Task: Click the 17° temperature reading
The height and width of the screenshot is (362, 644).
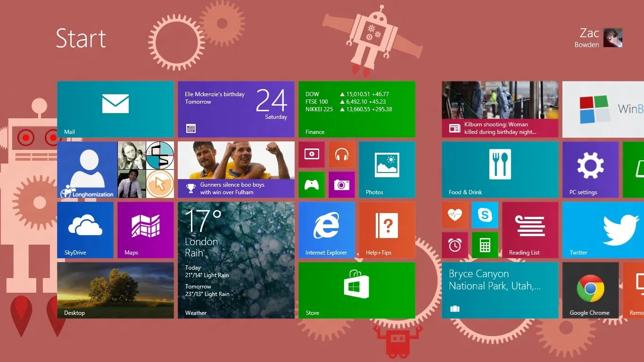Action: tap(203, 220)
